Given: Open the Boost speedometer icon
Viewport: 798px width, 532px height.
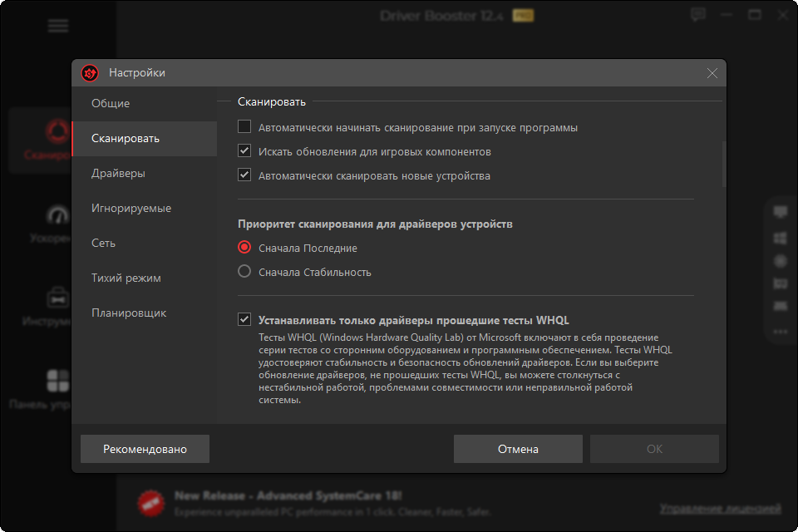Looking at the screenshot, I should pyautogui.click(x=57, y=215).
